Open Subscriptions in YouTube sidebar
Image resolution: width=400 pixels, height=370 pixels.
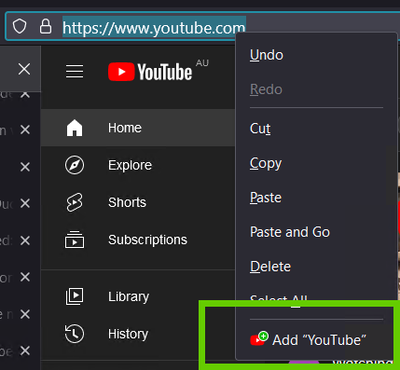coord(138,240)
